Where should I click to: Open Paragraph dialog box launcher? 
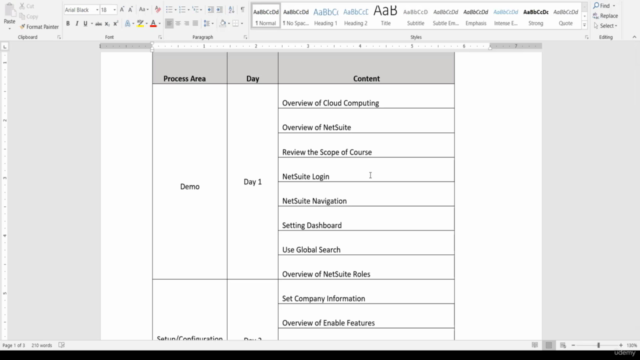tap(245, 37)
